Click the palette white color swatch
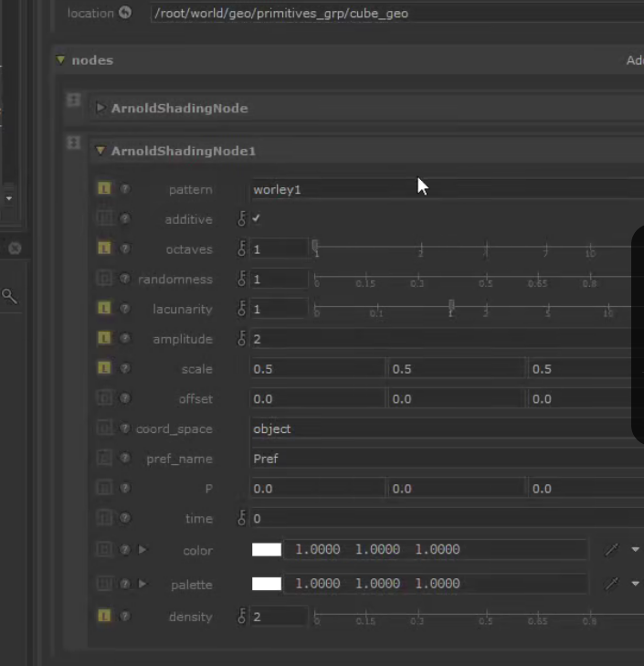Screen dimensions: 644x666 (x=267, y=584)
